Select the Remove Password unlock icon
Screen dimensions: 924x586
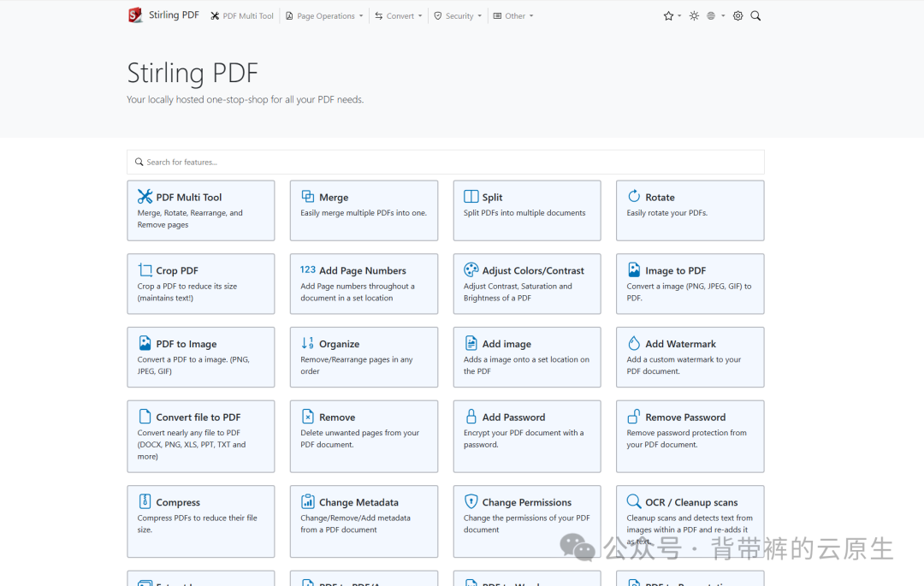pyautogui.click(x=634, y=417)
